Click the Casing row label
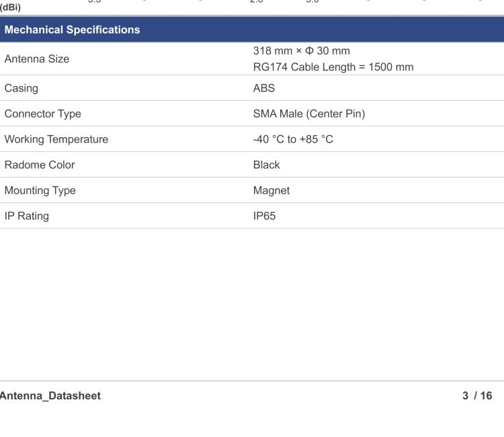The width and height of the screenshot is (504, 437). click(22, 88)
